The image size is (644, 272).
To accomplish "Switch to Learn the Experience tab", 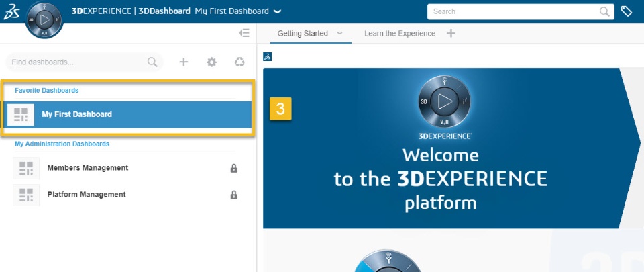I will pos(400,34).
